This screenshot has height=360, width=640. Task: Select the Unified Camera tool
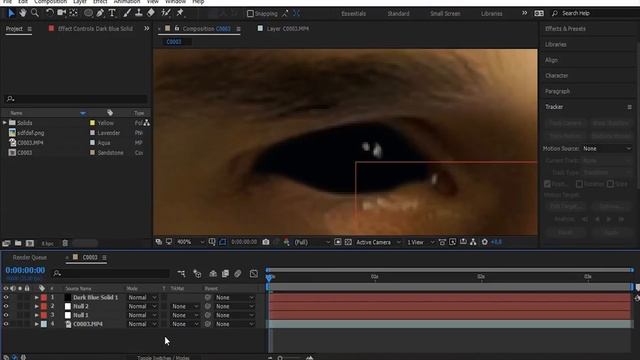click(62, 13)
